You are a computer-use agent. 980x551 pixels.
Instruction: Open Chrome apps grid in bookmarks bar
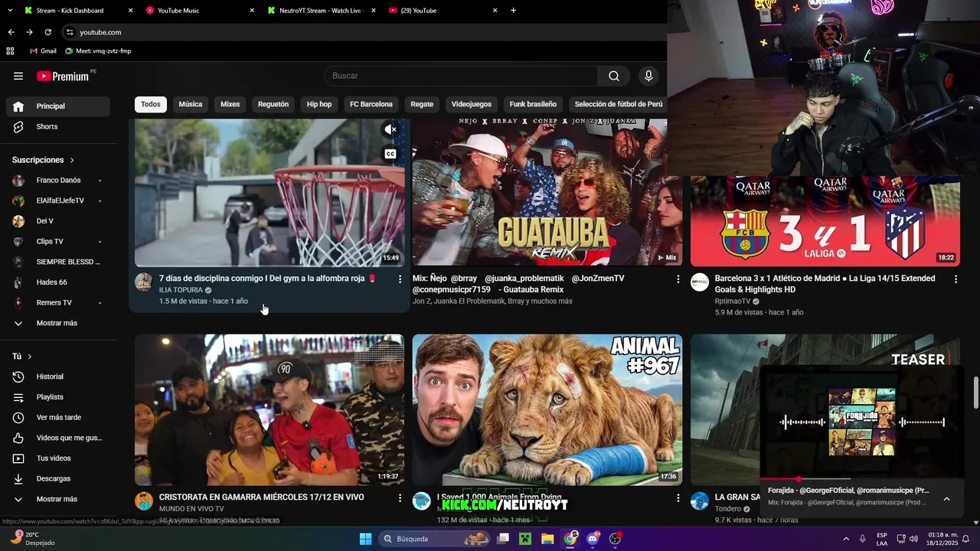coord(10,51)
